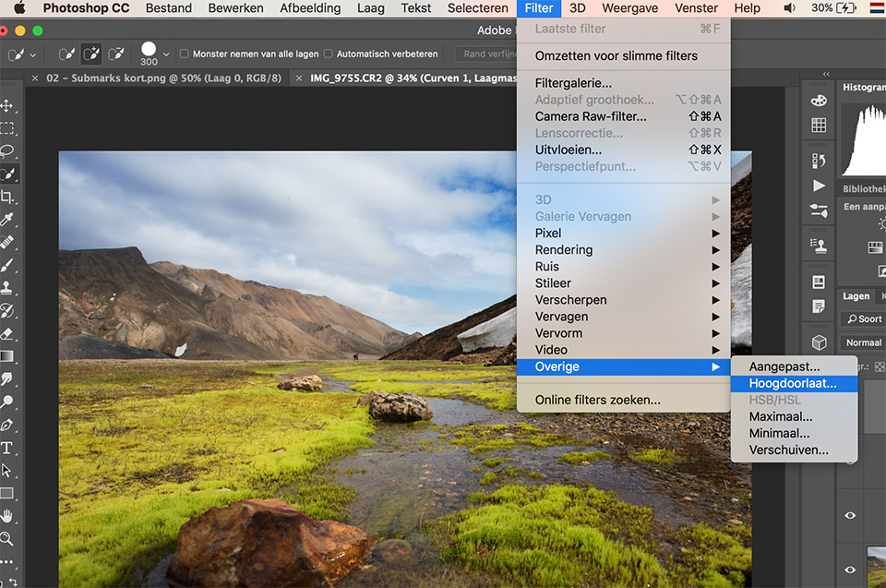Enable 'Automatisch verbeteren' checkbox
The height and width of the screenshot is (588, 886).
click(x=329, y=54)
